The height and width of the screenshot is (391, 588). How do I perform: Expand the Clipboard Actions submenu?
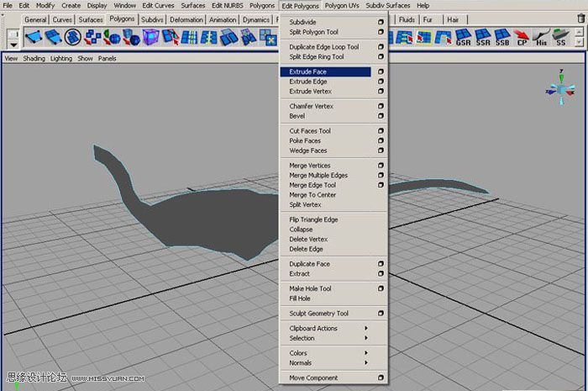point(366,329)
